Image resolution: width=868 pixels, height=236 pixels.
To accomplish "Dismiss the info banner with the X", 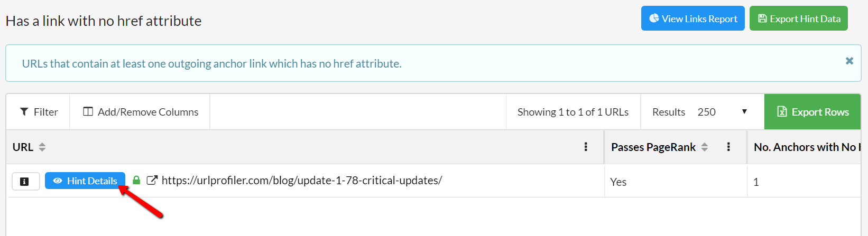I will (x=849, y=61).
